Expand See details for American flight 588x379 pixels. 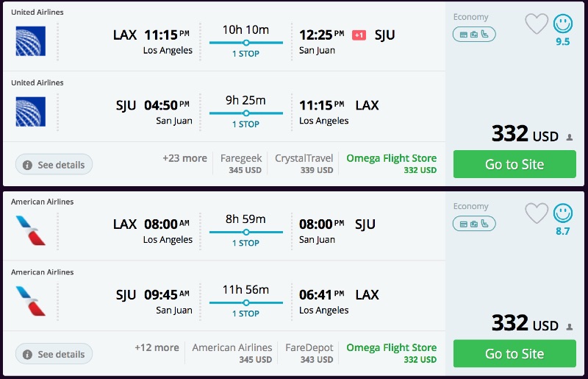point(54,354)
